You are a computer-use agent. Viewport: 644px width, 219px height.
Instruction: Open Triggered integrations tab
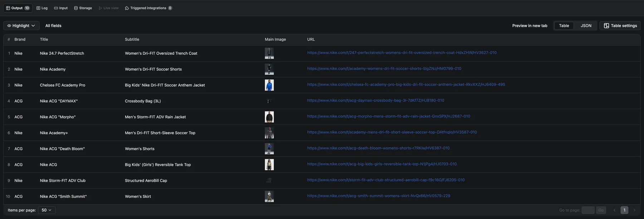[148, 8]
